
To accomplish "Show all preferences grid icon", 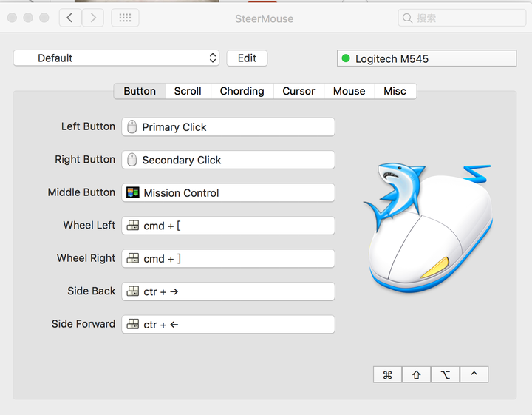I will [125, 18].
